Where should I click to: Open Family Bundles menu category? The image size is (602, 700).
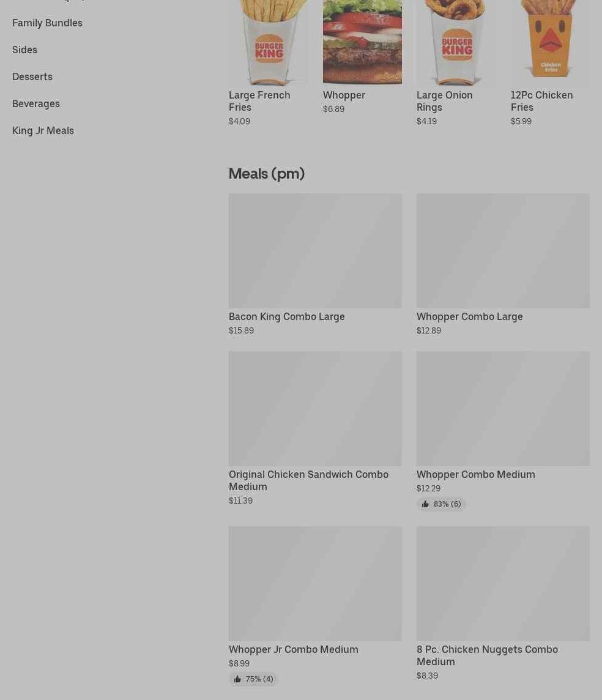[47, 23]
